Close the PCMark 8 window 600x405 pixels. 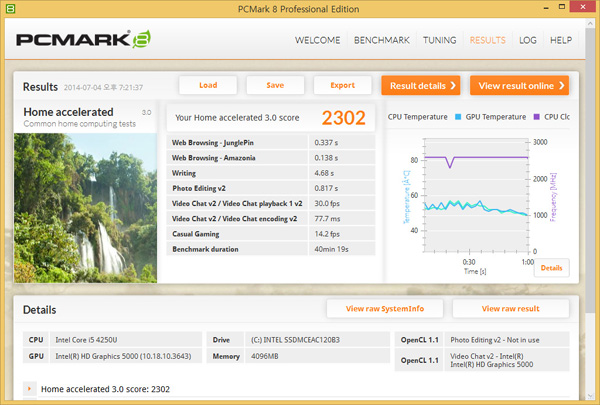coord(583,7)
